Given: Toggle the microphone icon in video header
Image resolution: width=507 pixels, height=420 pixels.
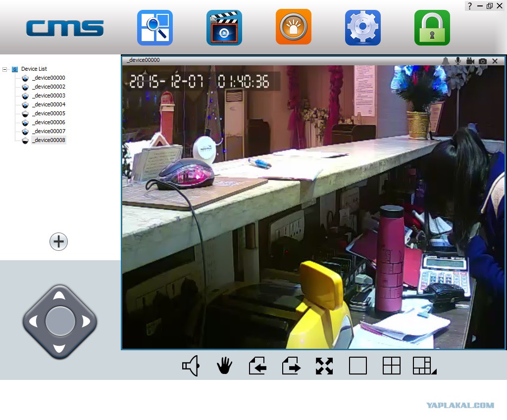Looking at the screenshot, I should click(458, 61).
